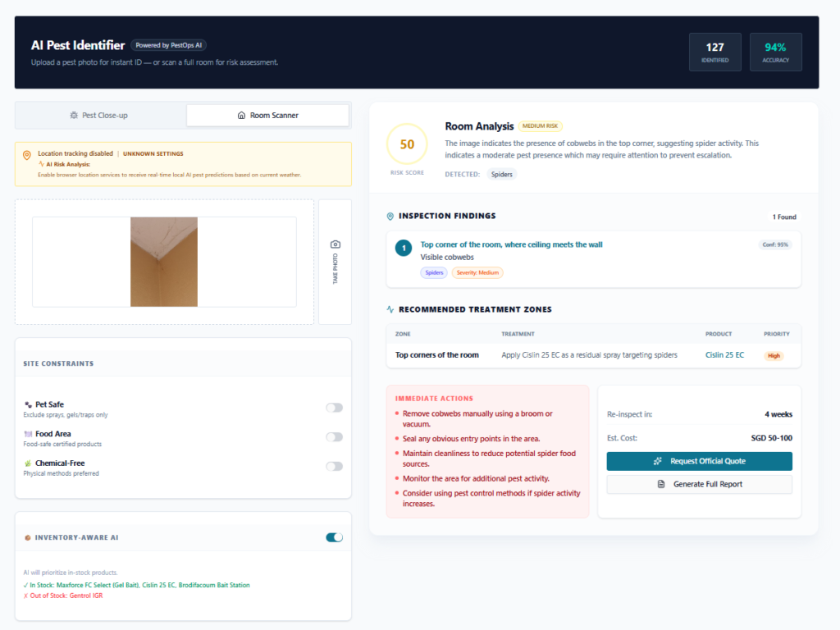
Task: Turn on the Food Area switch
Action: pos(334,437)
